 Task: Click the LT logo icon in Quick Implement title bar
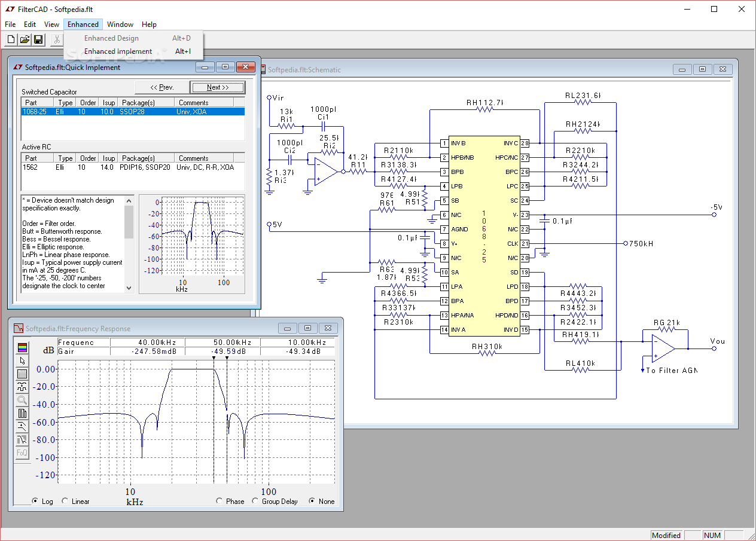[x=17, y=67]
